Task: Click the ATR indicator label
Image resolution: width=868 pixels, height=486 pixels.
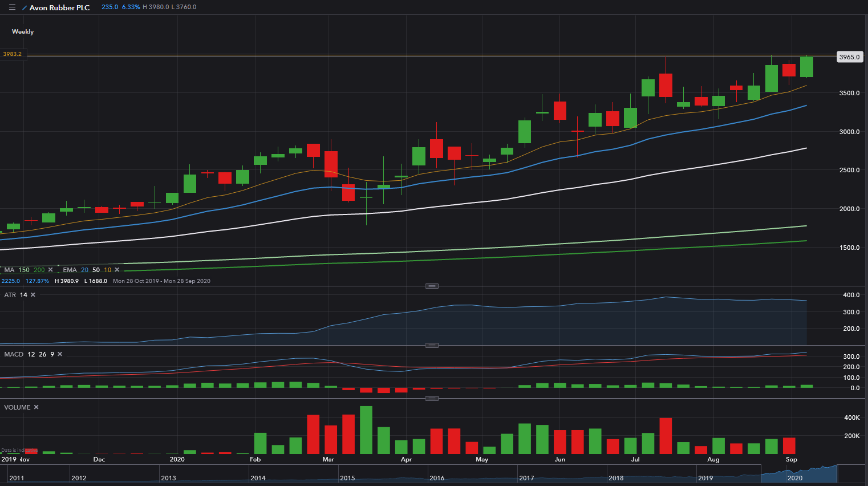Action: click(x=10, y=295)
